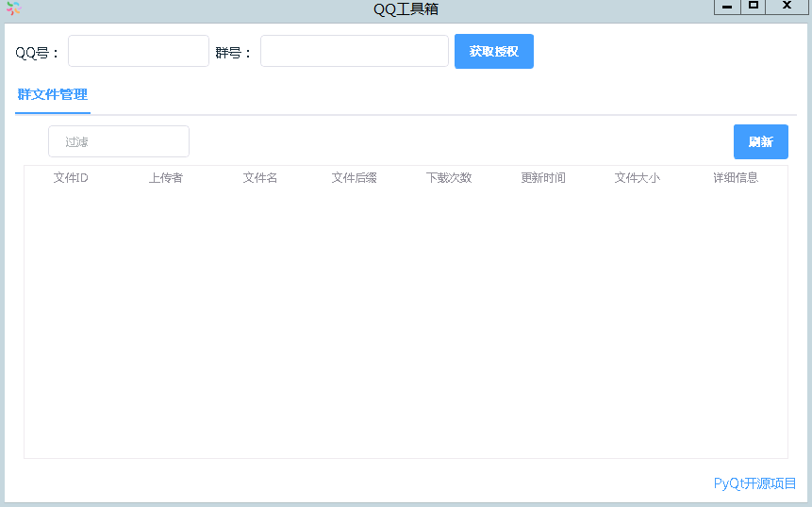Image resolution: width=812 pixels, height=507 pixels.
Task: Click the 文件大小 column header
Action: click(637, 178)
